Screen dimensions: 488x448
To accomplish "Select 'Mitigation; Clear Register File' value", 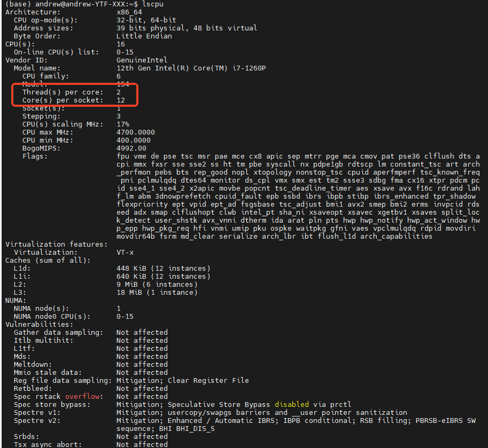I will (x=183, y=381).
